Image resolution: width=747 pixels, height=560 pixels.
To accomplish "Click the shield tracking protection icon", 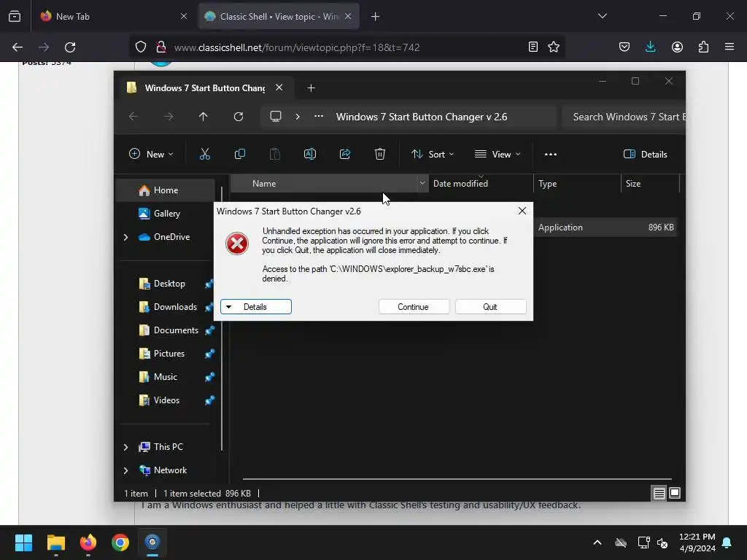I will coord(141,47).
